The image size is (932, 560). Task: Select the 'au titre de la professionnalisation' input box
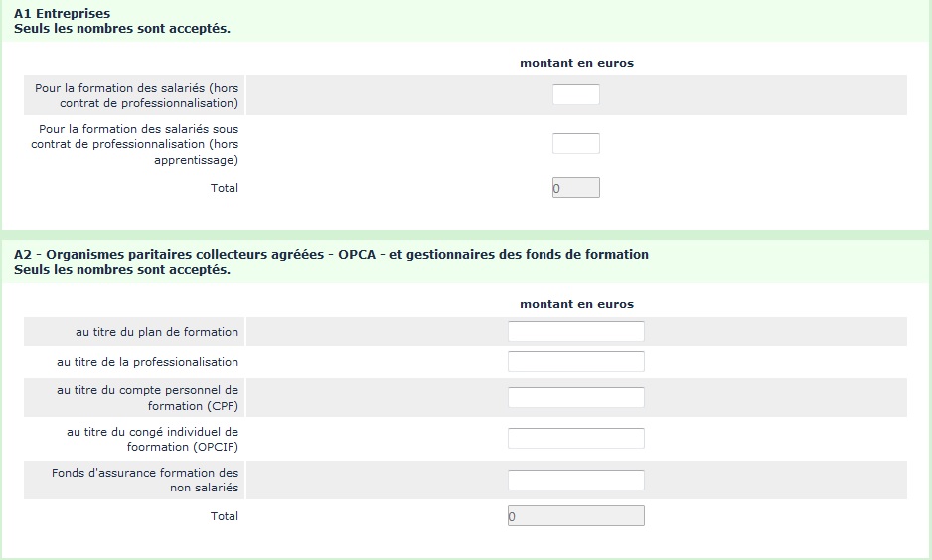point(575,362)
